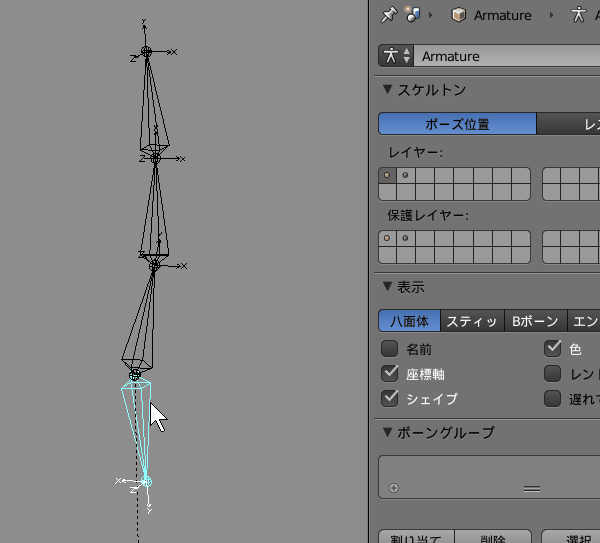Open the armature datablock browse dropdown
This screenshot has height=543, width=600.
[x=396, y=56]
